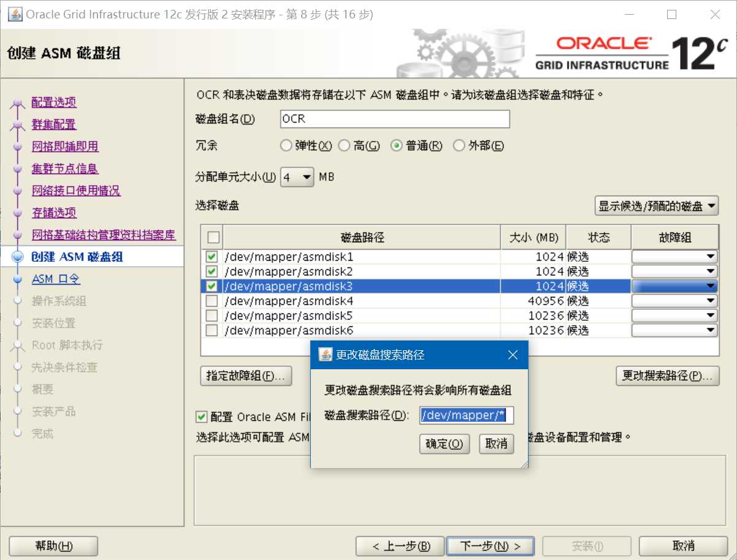
Task: Click the 磁盘组名 input field containing OCR
Action: point(394,119)
